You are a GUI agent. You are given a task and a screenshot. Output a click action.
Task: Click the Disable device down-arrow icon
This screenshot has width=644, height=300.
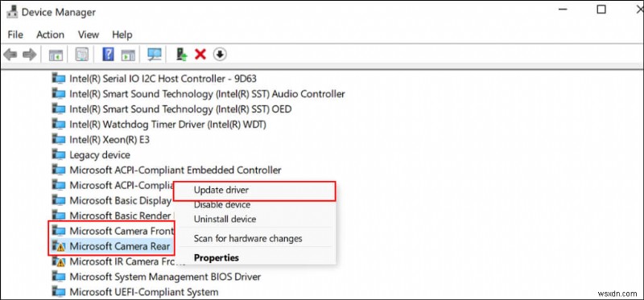[220, 54]
